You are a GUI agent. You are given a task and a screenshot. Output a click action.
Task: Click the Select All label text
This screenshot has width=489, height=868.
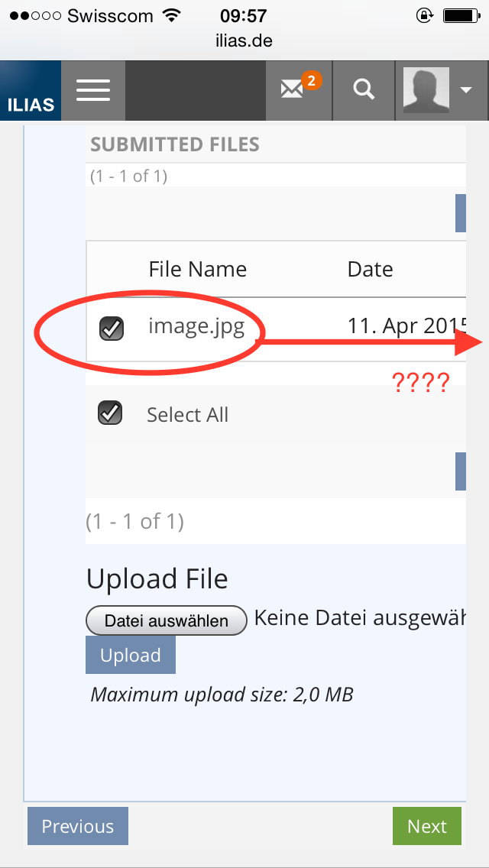[187, 415]
